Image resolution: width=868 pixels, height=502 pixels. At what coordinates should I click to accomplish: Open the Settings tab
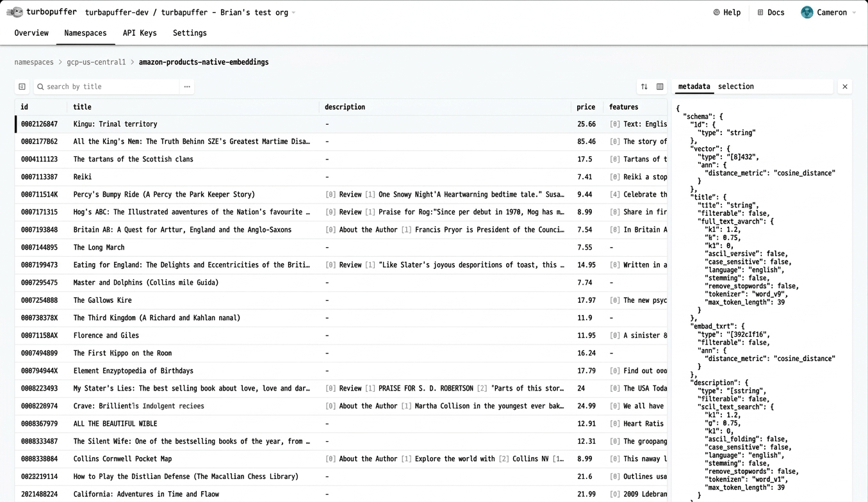point(190,33)
